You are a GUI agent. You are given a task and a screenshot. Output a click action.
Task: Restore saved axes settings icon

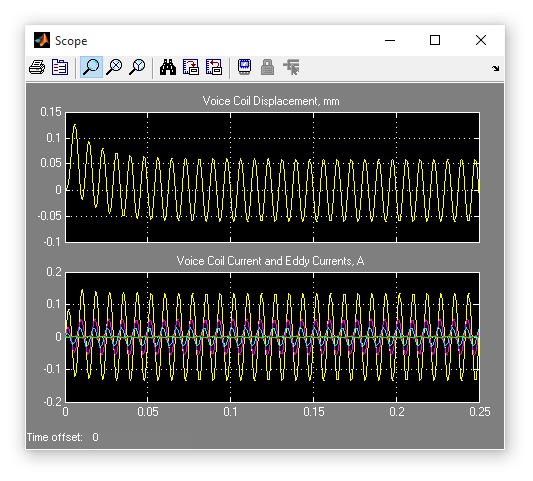[214, 67]
